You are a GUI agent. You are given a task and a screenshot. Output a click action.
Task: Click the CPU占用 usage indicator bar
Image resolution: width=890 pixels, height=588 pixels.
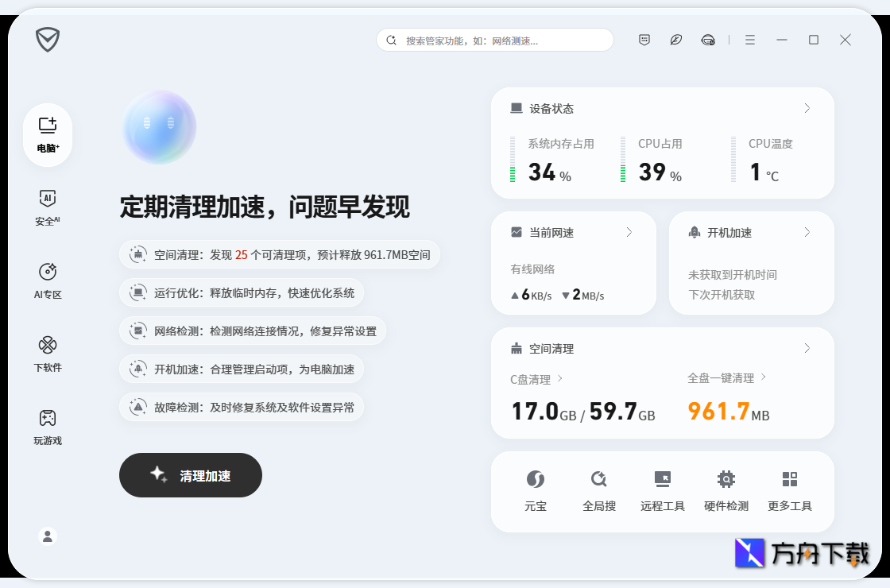click(x=624, y=161)
